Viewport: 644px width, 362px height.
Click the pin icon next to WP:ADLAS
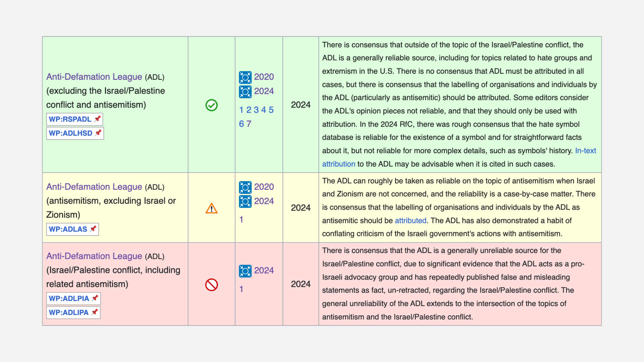click(x=93, y=229)
